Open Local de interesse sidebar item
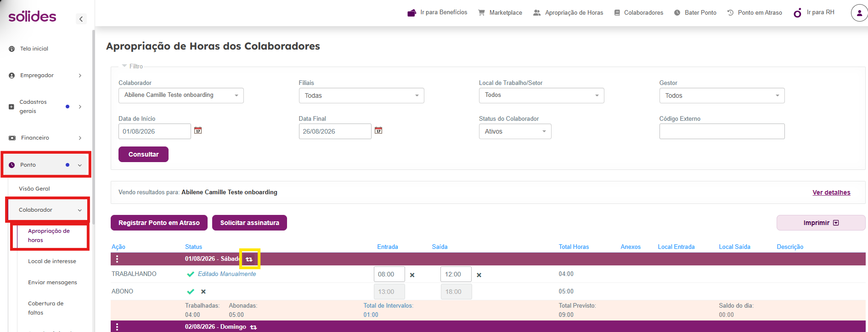This screenshot has width=868, height=332. coord(52,261)
